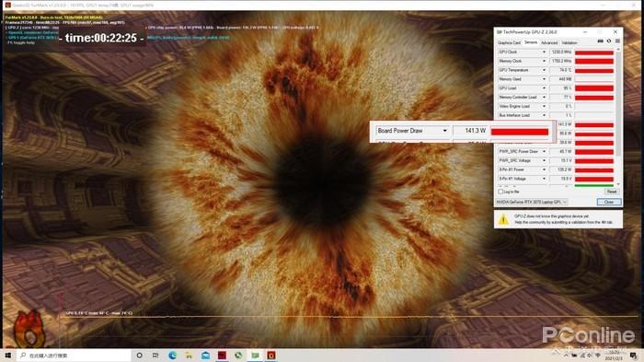
Task: Click the Close button in GPU-Z
Action: pyautogui.click(x=609, y=202)
